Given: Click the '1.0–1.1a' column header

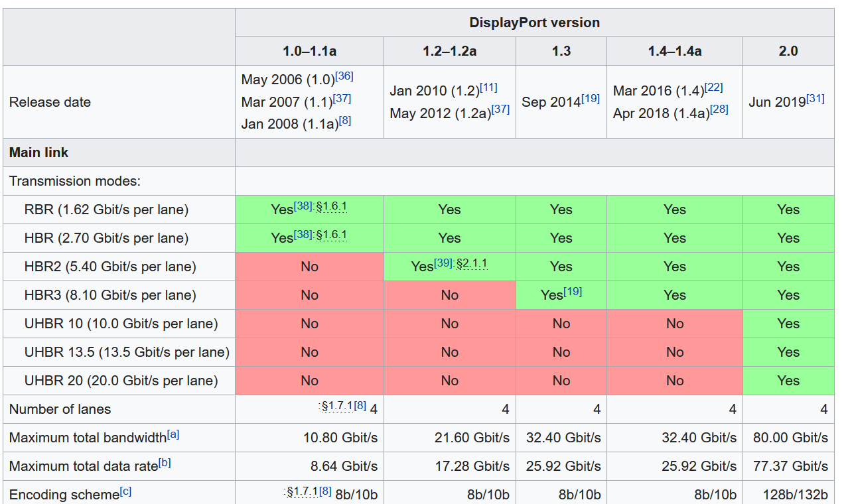Looking at the screenshot, I should pos(309,51).
